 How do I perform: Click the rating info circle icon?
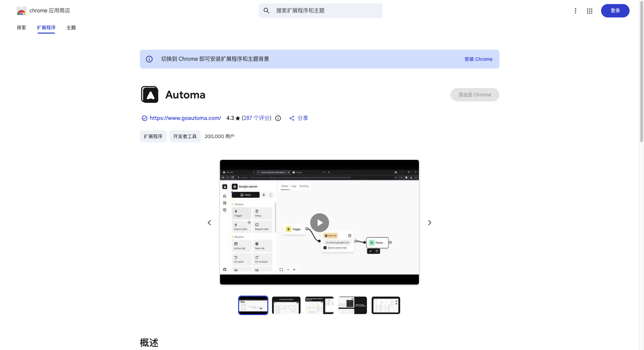coord(278,118)
